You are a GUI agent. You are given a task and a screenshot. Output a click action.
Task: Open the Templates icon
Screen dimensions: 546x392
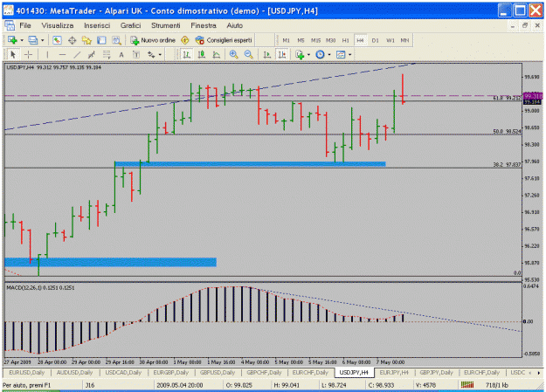pos(341,55)
